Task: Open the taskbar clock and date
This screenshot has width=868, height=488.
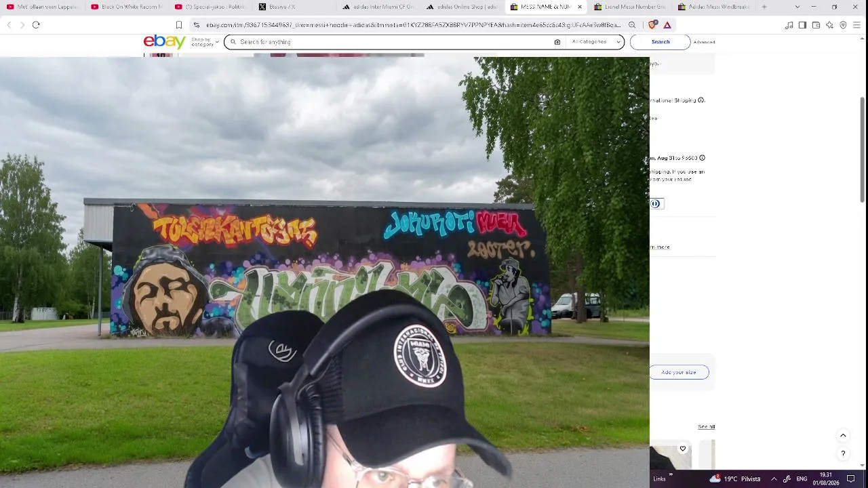Action: pos(826,479)
